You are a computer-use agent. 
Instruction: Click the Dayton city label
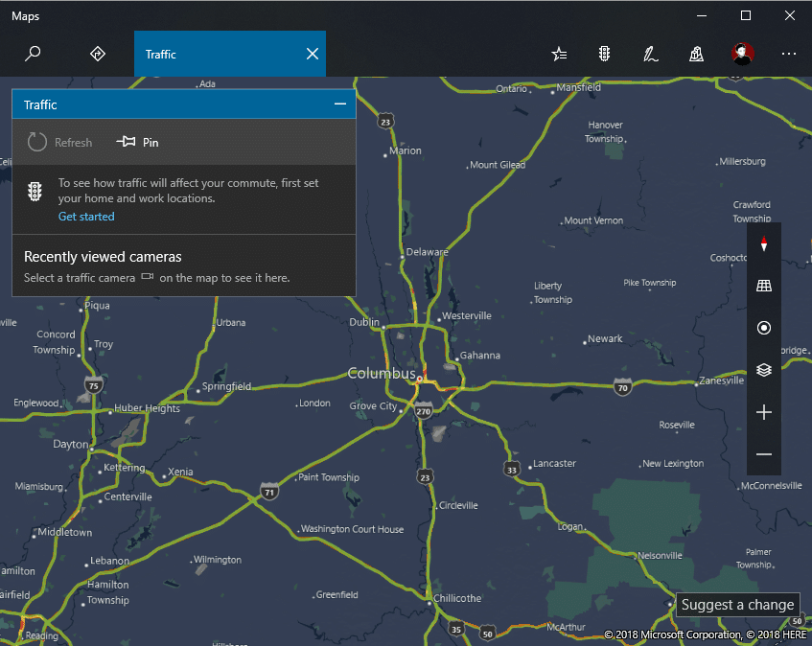pos(70,444)
